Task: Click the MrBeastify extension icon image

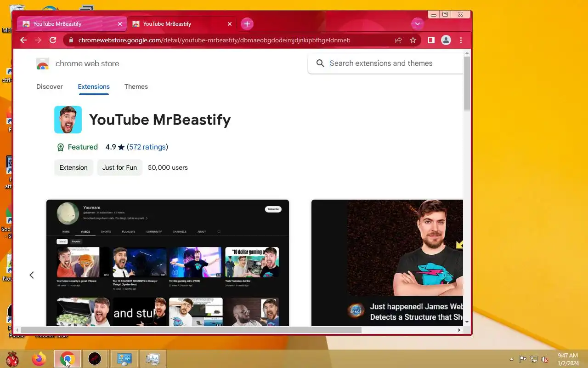Action: [68, 120]
